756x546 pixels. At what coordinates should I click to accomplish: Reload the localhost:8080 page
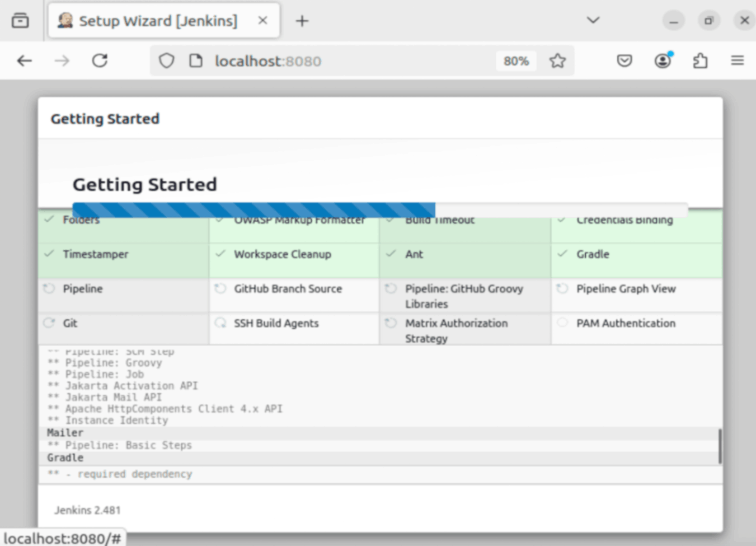100,60
